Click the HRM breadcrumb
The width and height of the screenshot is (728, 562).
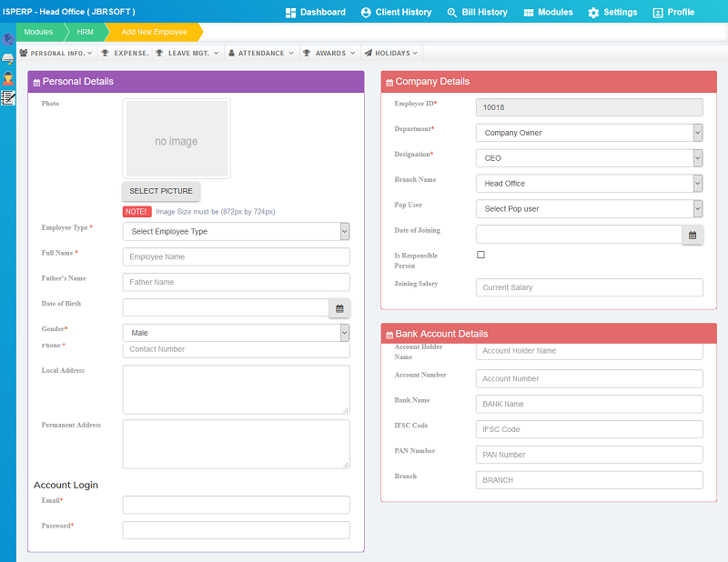point(85,32)
